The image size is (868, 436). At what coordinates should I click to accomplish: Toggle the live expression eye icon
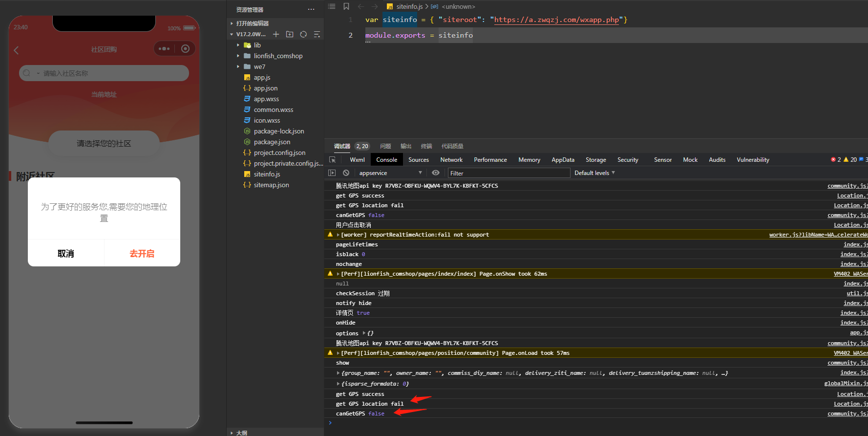coord(436,173)
